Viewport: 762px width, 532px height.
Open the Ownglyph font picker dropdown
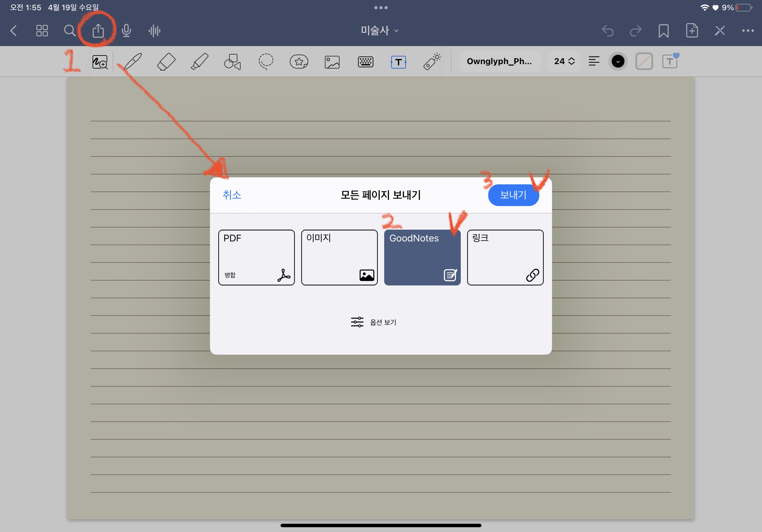500,61
